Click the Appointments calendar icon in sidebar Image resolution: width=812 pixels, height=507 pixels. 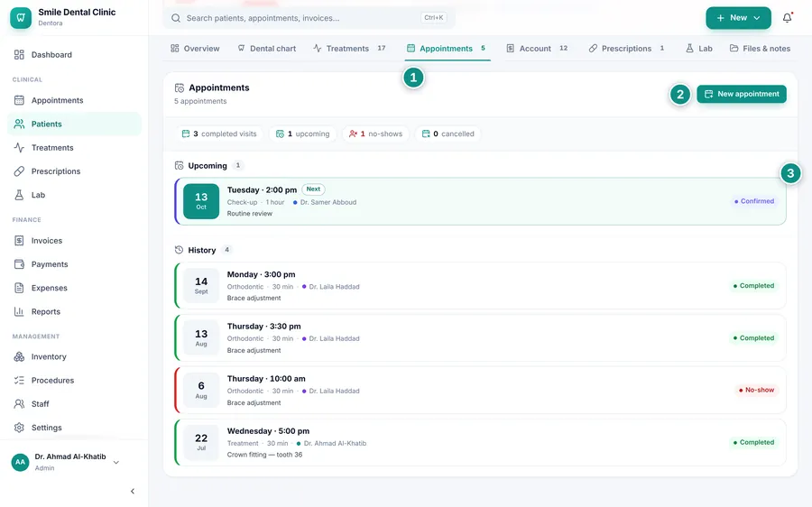coord(19,100)
